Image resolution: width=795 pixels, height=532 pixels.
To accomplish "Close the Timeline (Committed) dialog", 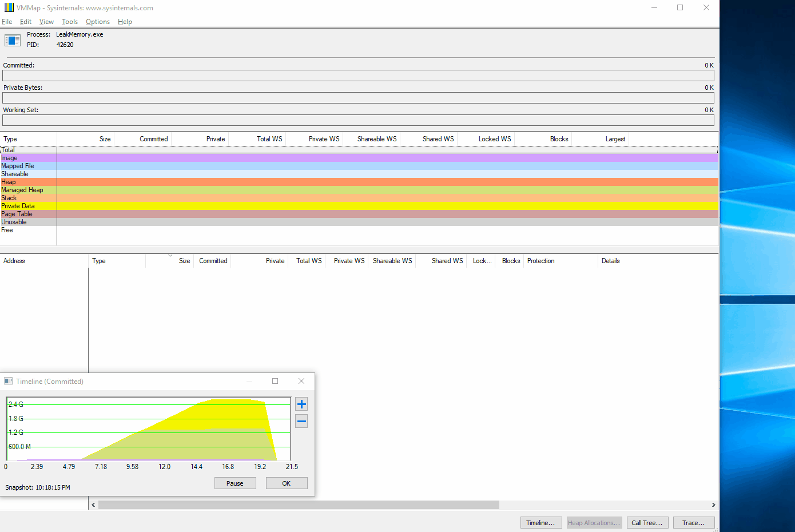I will [301, 381].
